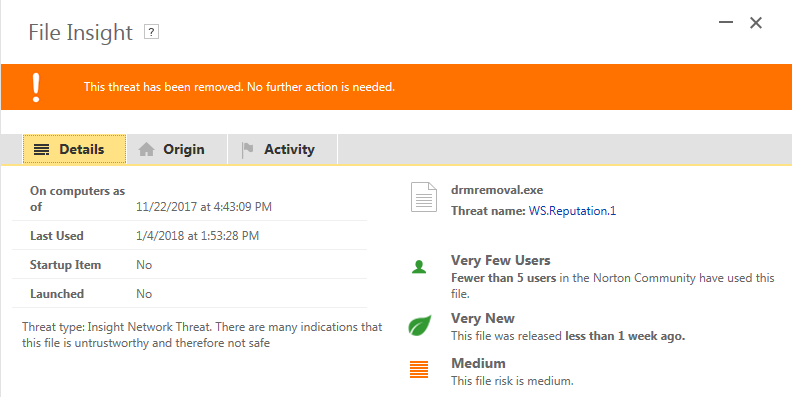The height and width of the screenshot is (397, 792).
Task: Click the green user icon for Very Few Users
Action: pos(419,267)
